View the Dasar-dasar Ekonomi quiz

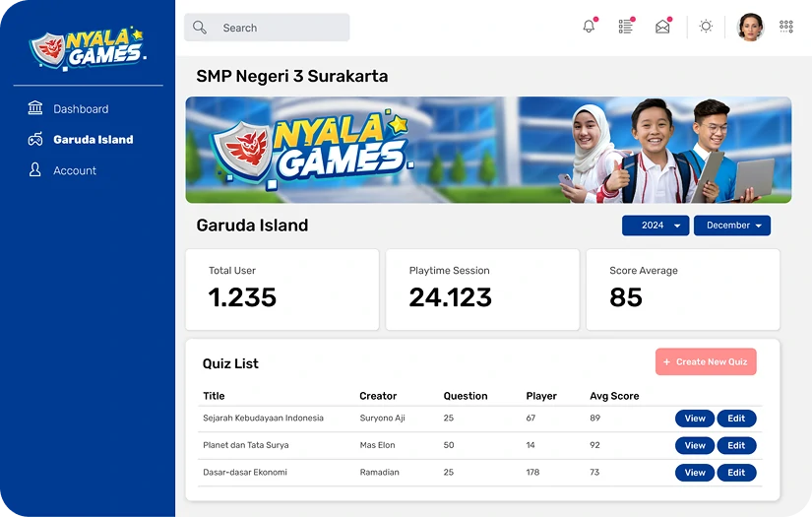click(695, 472)
